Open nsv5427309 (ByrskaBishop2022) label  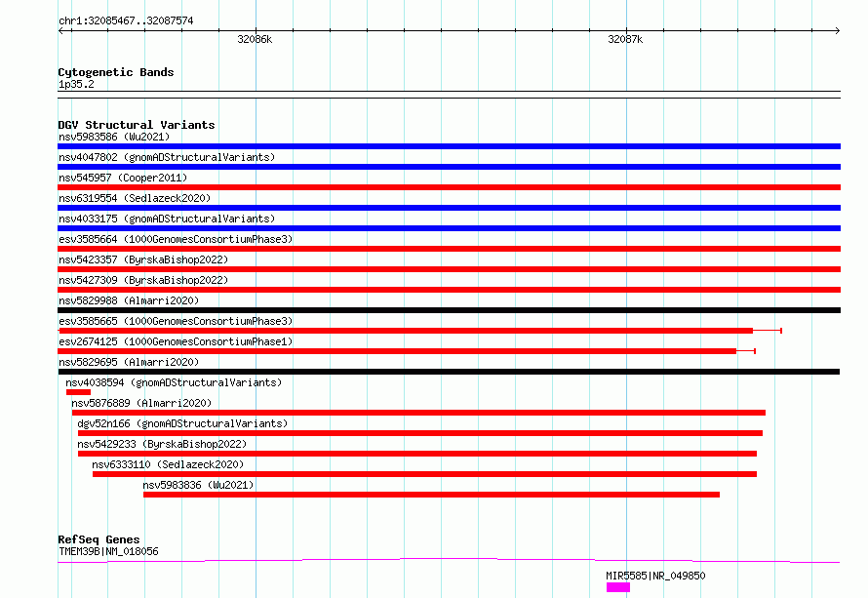[143, 280]
